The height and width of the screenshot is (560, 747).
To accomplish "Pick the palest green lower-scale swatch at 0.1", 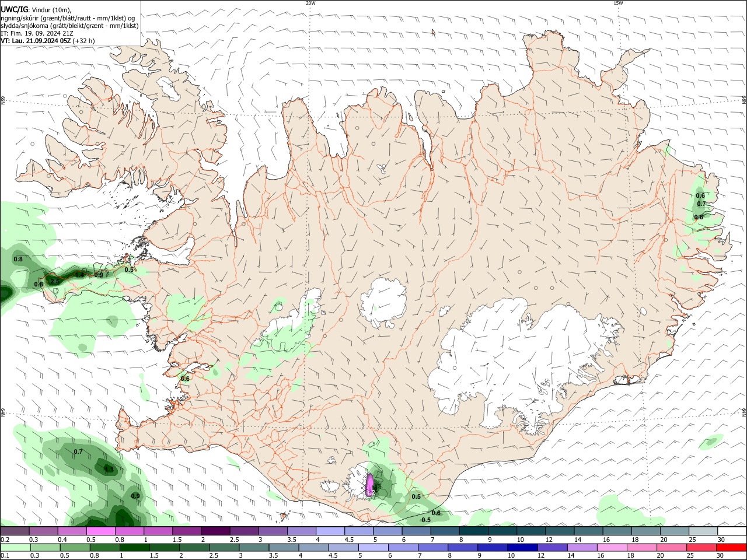I will click(15, 548).
